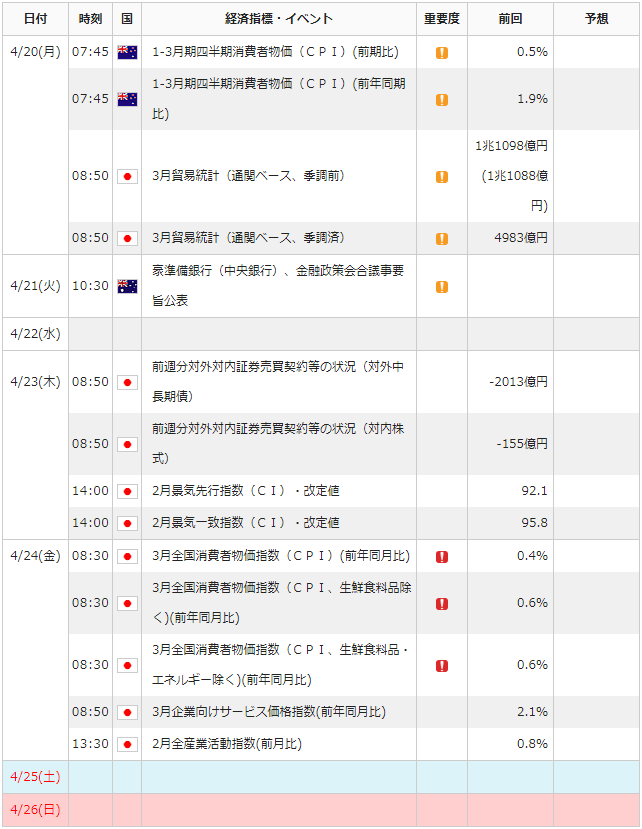Image resolution: width=642 pixels, height=829 pixels.
Task: Click Japan flag in CPI 生鮮食料品除く row
Action: pos(127,603)
